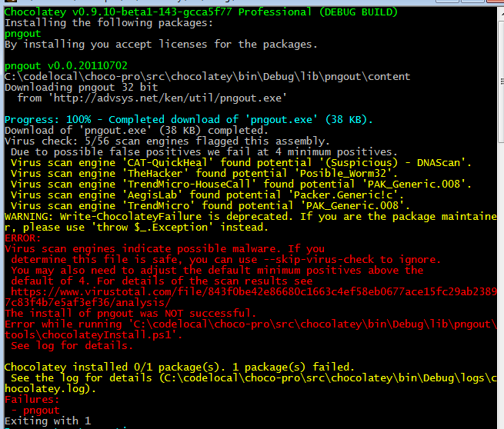
Task: Click the vertical scrollbar thumb
Action: click(x=501, y=81)
